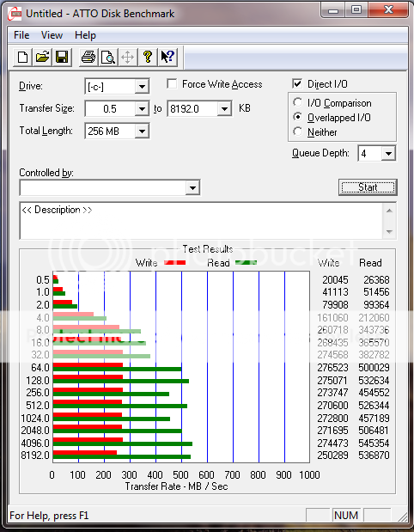Click the Write value 20045
This screenshot has width=414, height=532.
pyautogui.click(x=335, y=280)
